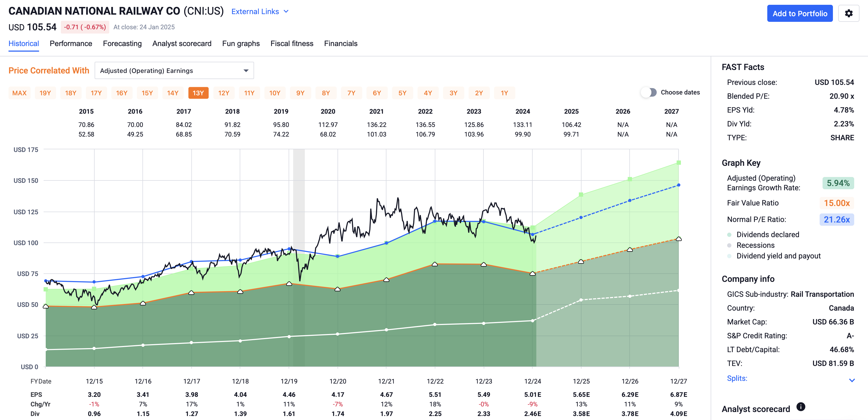This screenshot has height=420, width=868.
Task: Click the highlighted 13Y range button
Action: [198, 93]
